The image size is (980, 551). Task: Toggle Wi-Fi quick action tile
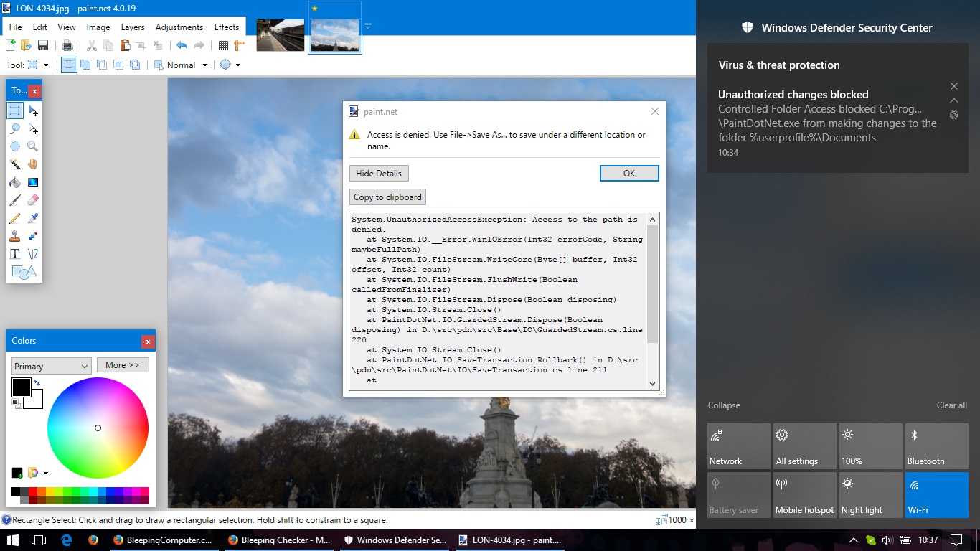(937, 494)
